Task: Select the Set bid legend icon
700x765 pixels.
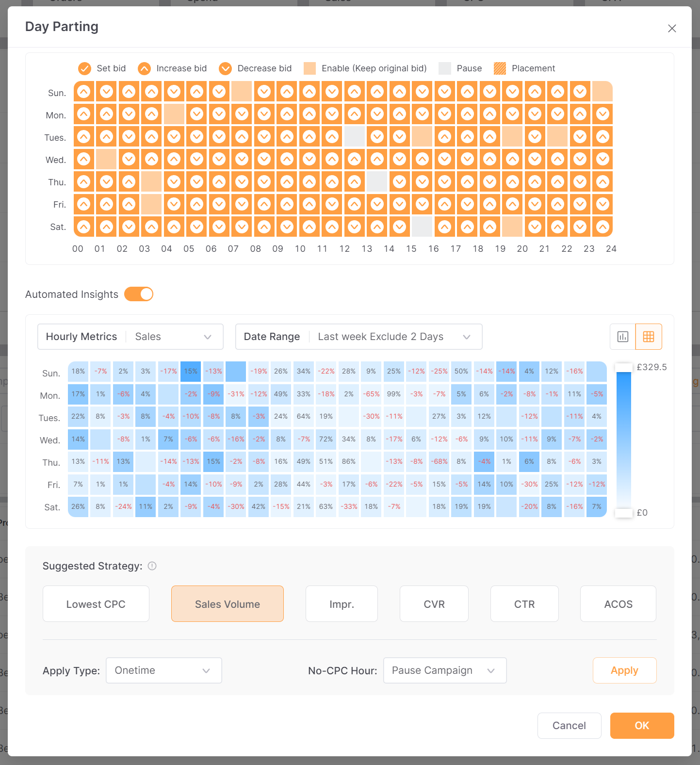Action: 85,68
